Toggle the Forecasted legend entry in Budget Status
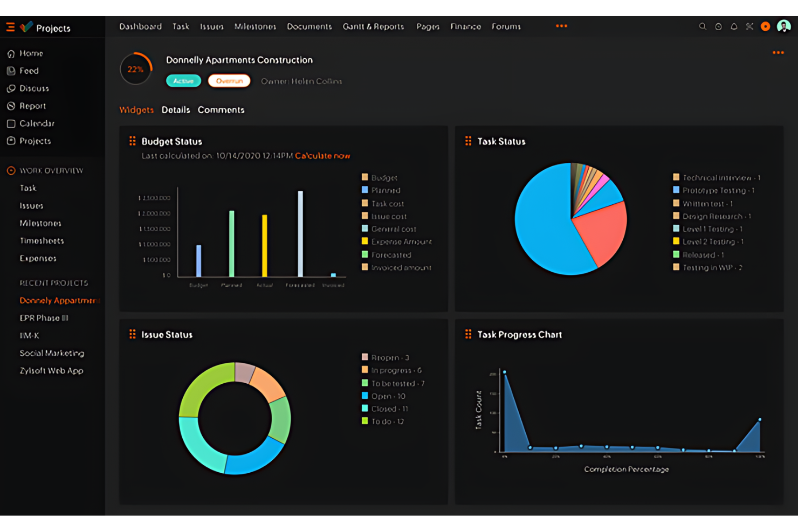Viewport: 798px width, 532px height. point(391,255)
